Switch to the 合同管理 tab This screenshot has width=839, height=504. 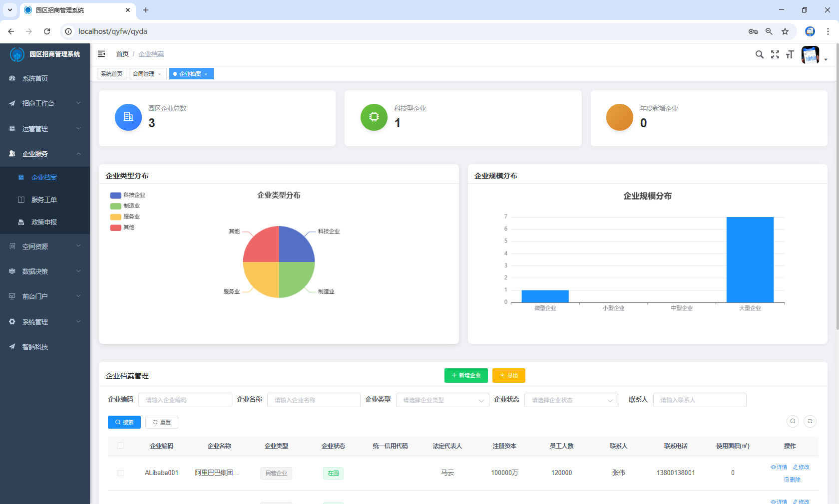143,74
